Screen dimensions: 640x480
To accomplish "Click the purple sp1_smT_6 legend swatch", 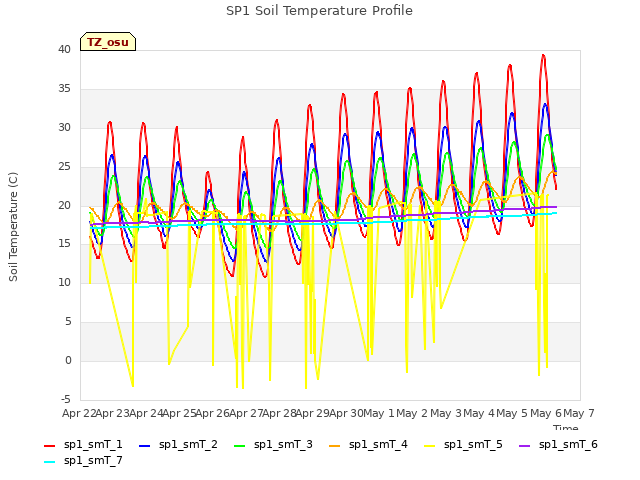I will pos(524,446).
